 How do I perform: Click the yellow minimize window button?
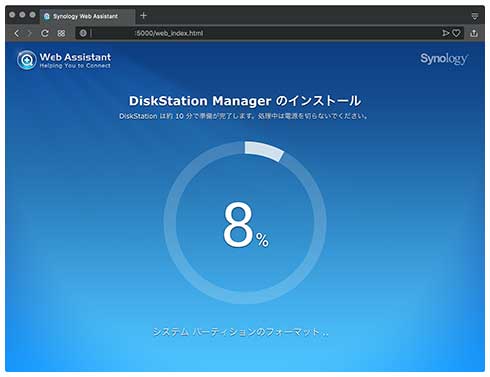point(22,15)
